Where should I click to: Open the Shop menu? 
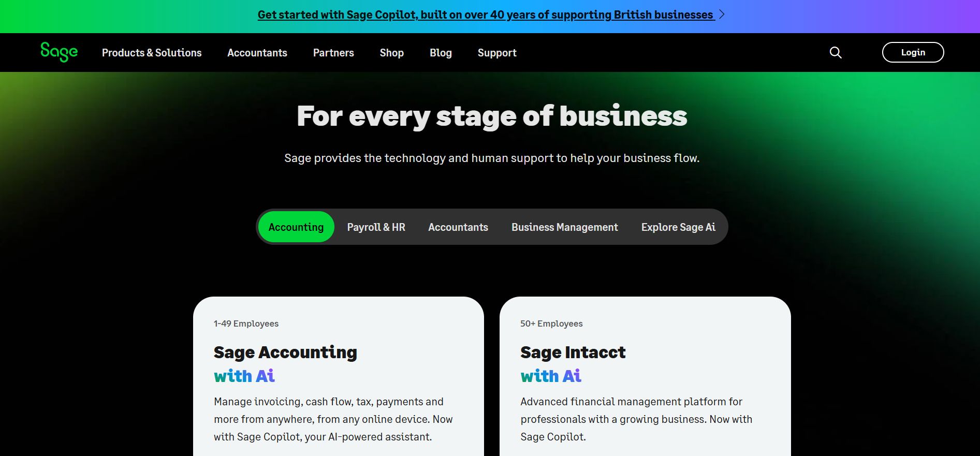click(x=391, y=52)
